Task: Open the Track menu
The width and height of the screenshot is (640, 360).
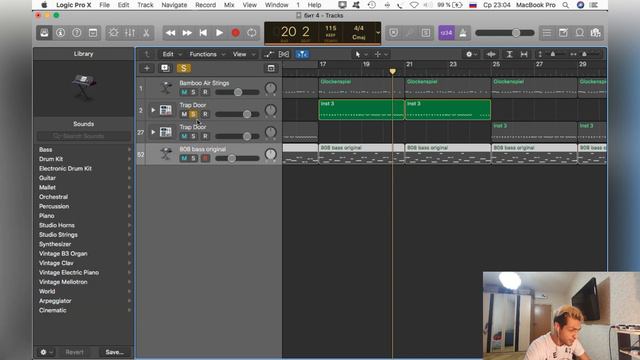Action: [x=145, y=5]
